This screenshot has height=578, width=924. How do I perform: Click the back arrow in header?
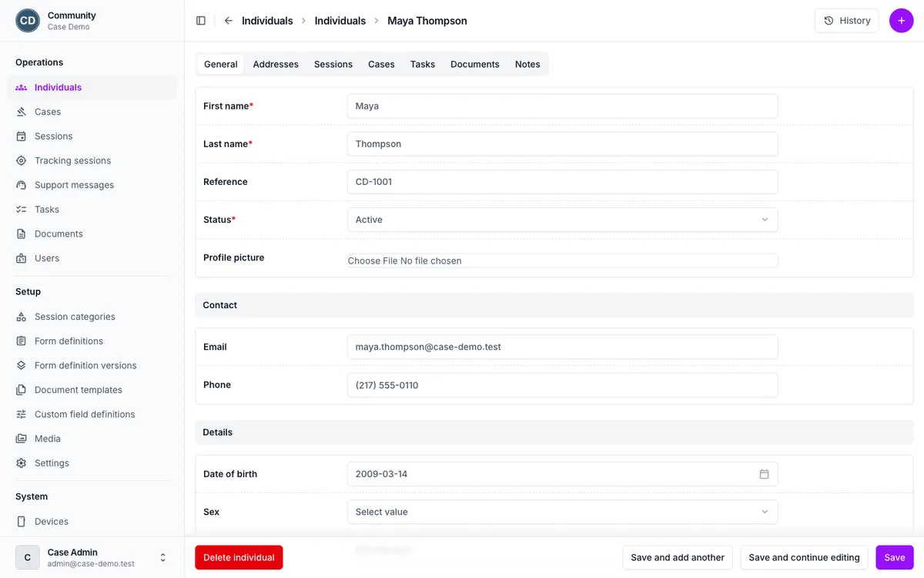229,21
